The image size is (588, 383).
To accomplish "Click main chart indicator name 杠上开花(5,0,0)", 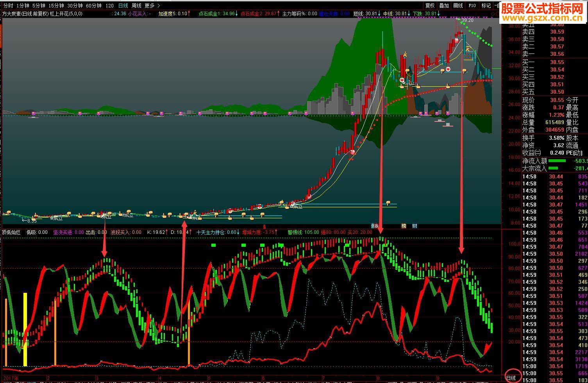I will pyautogui.click(x=66, y=14).
